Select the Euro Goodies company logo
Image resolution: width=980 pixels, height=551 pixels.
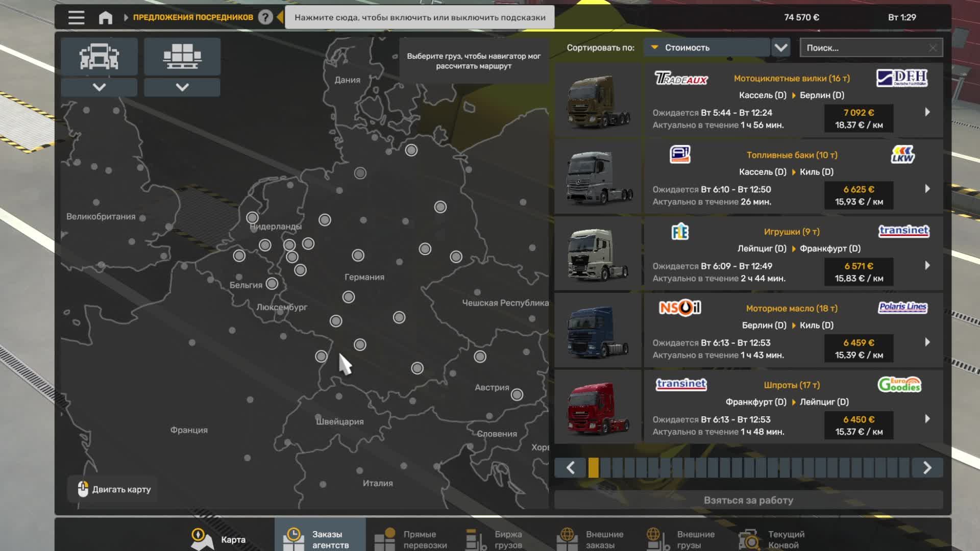(899, 384)
